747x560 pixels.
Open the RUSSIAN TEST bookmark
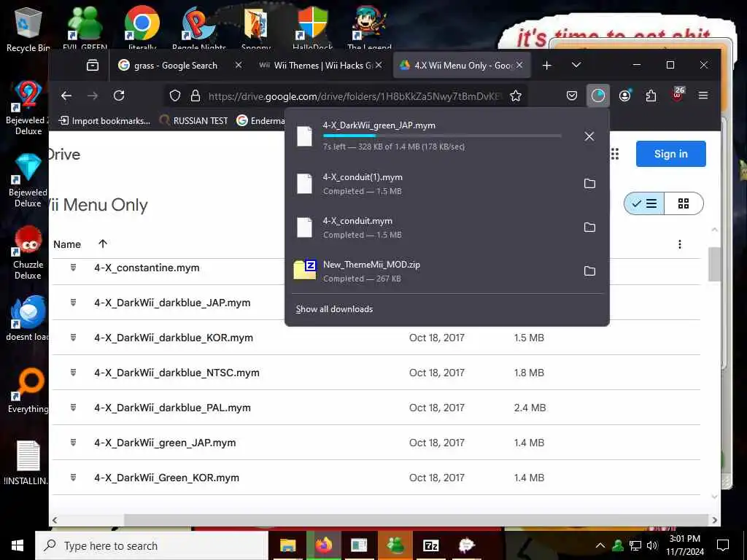coord(193,120)
